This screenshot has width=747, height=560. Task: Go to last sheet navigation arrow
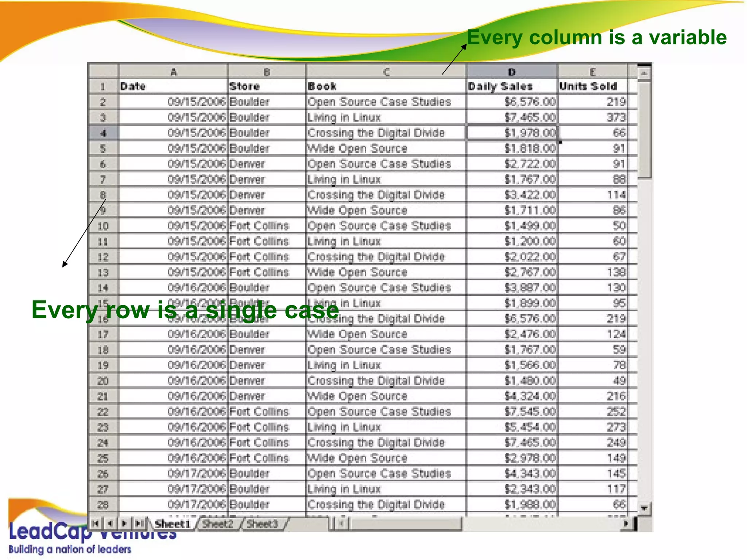coord(139,524)
